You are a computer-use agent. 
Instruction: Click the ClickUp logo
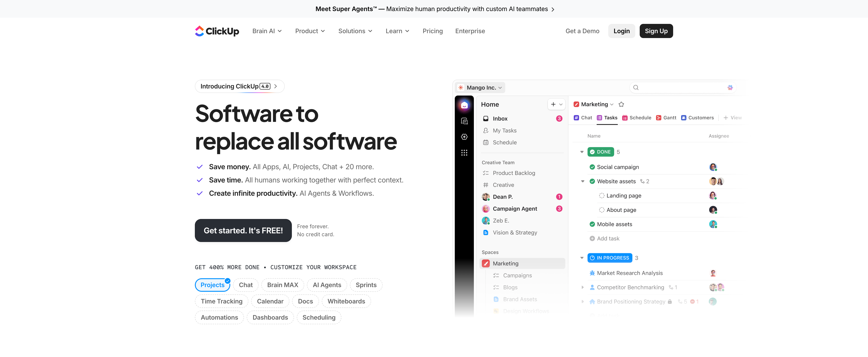(217, 31)
